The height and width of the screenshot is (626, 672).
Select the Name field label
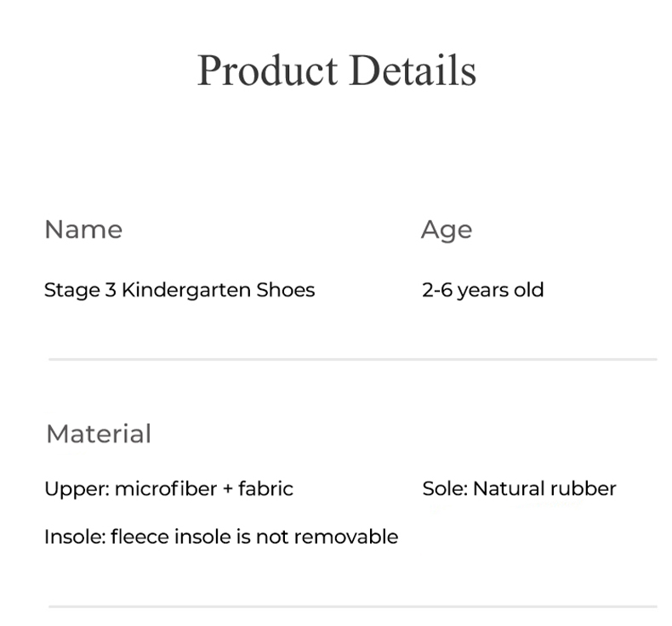point(83,230)
